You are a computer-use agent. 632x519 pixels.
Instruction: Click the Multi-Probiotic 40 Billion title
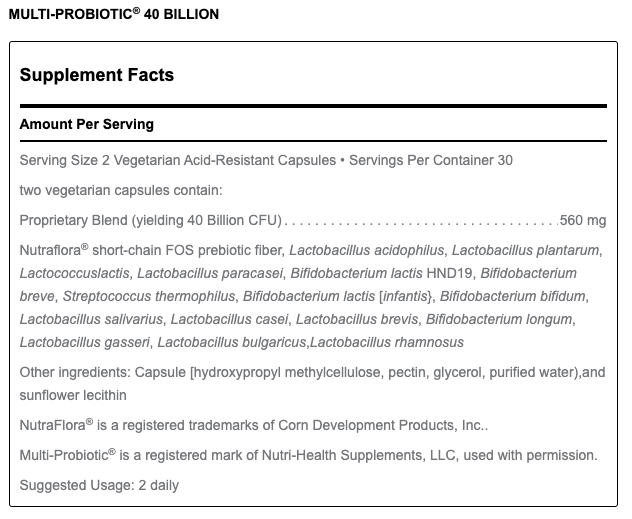112,15
